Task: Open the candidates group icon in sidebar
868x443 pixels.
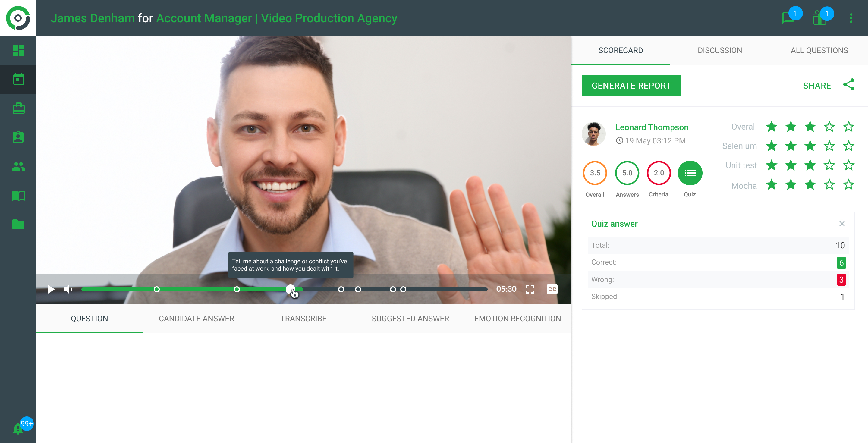Action: click(18, 166)
